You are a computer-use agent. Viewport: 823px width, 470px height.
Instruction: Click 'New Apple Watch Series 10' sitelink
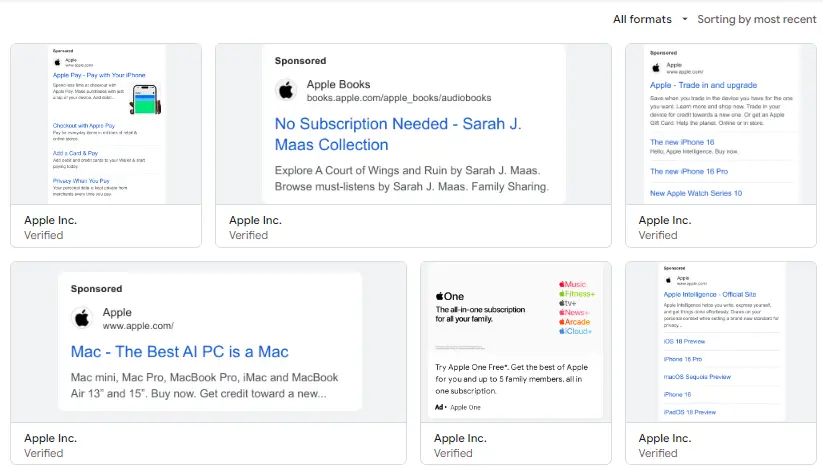click(x=696, y=193)
